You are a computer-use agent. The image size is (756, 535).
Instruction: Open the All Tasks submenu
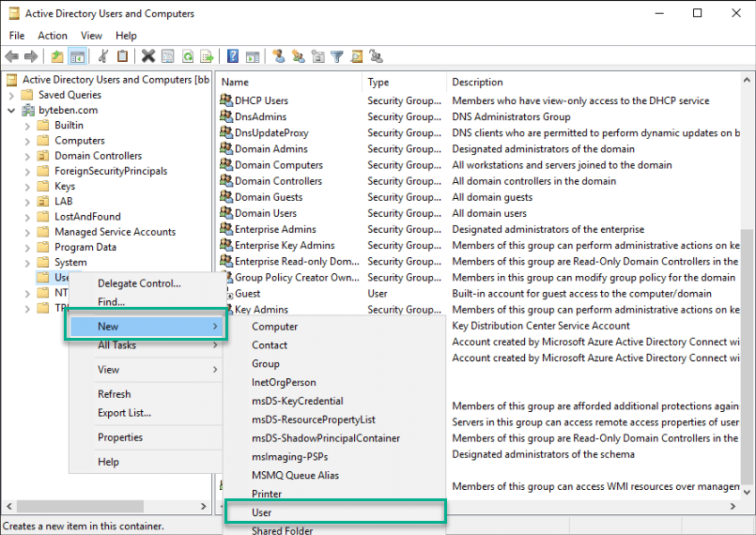click(x=146, y=345)
